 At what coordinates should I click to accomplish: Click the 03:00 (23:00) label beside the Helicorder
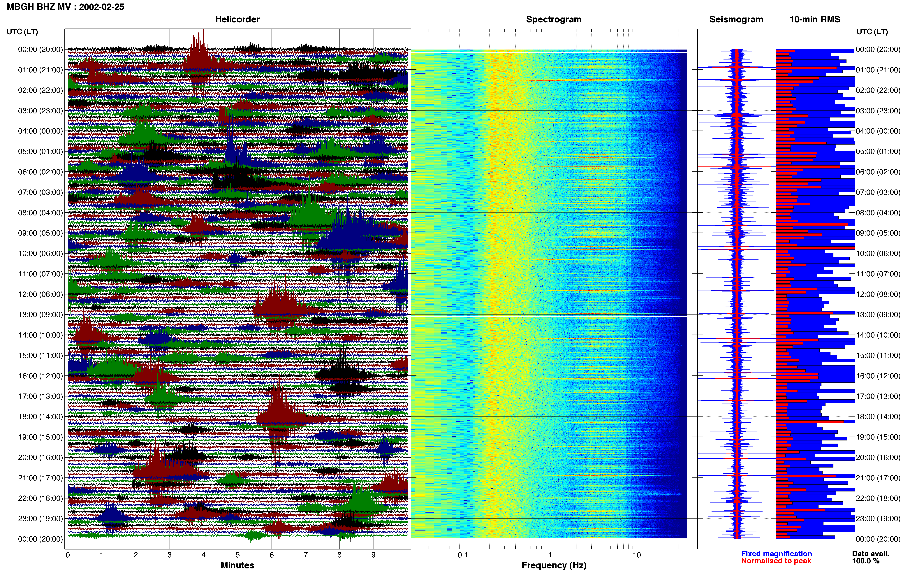tap(41, 111)
